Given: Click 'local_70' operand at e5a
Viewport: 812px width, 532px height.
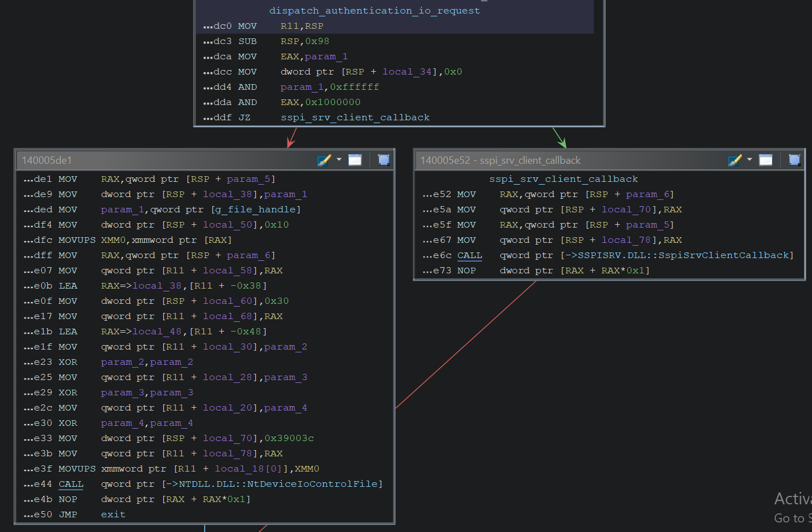Looking at the screenshot, I should pos(626,210).
